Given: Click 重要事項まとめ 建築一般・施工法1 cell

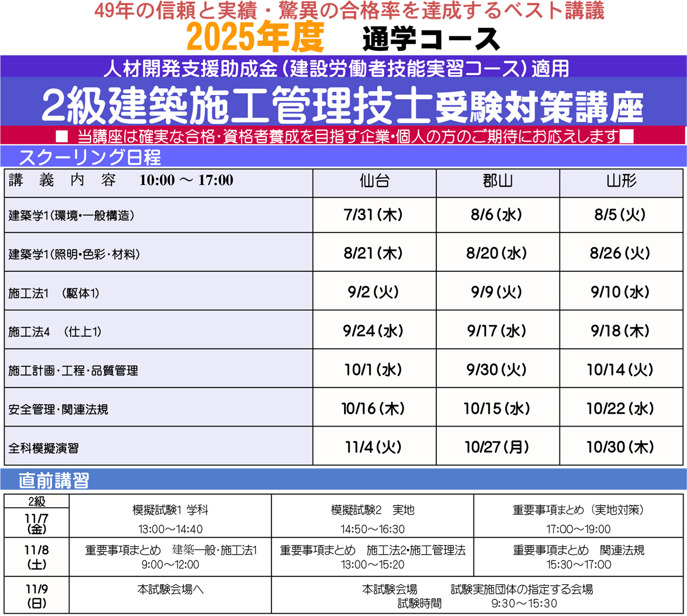Looking at the screenshot, I should coord(171,557).
